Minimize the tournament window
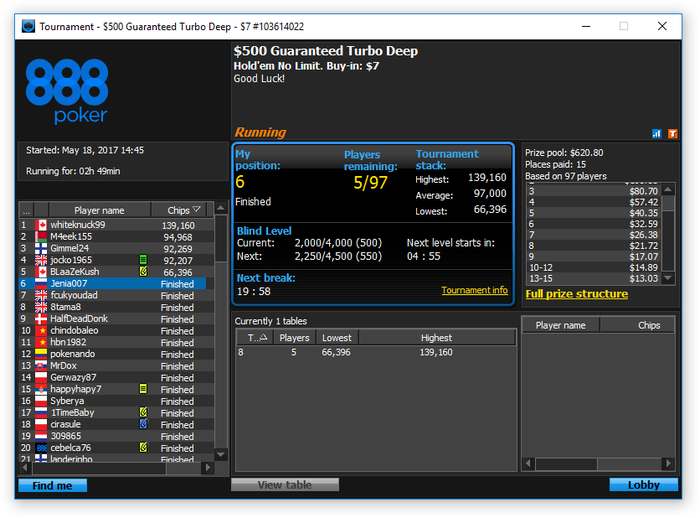This screenshot has width=700, height=518. (586, 26)
